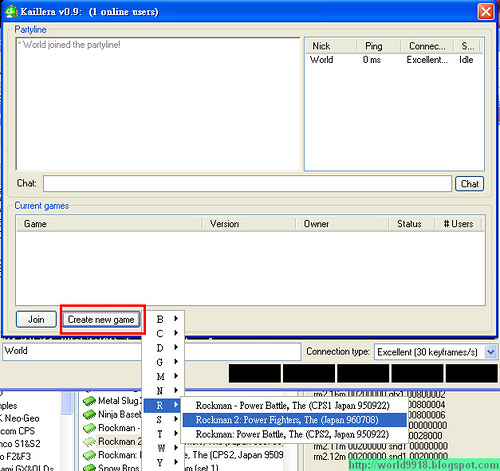This screenshot has width=500, height=471.
Task: Select Rockman 2: Power Fighters Japan 960708
Action: pyautogui.click(x=294, y=420)
